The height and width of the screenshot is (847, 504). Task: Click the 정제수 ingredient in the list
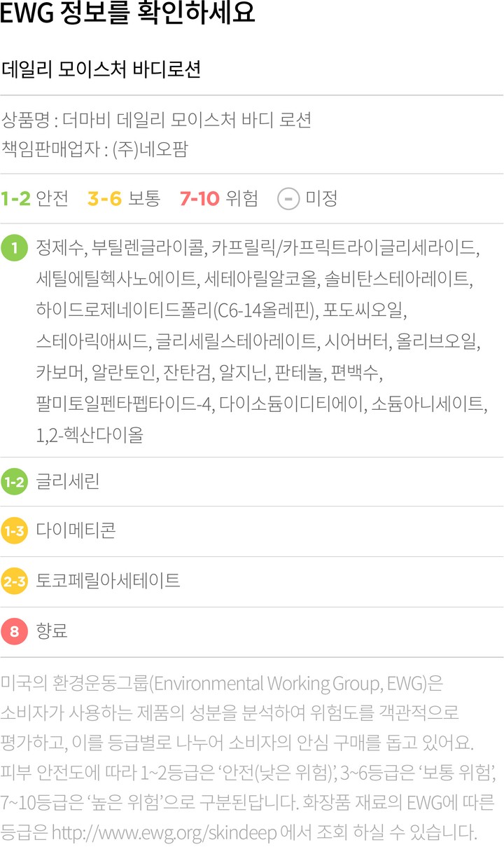pyautogui.click(x=60, y=249)
